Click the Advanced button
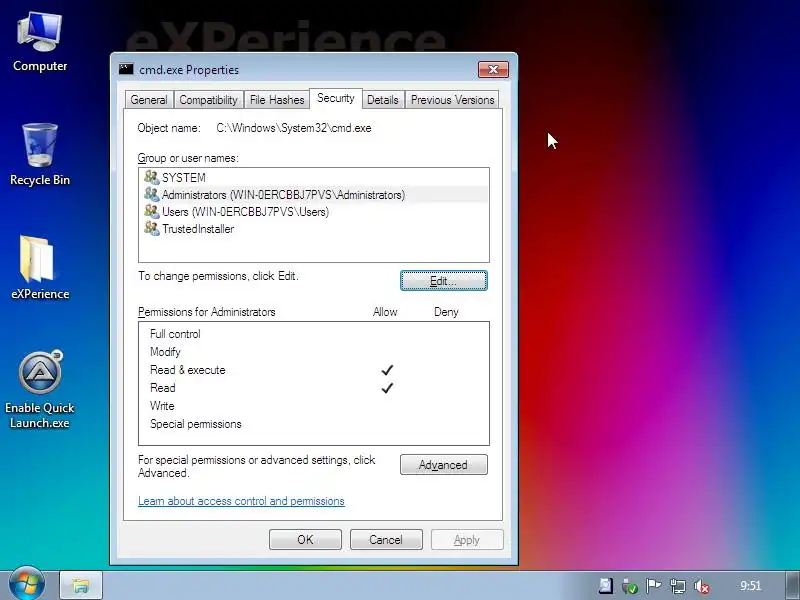The height and width of the screenshot is (600, 800). (x=444, y=465)
